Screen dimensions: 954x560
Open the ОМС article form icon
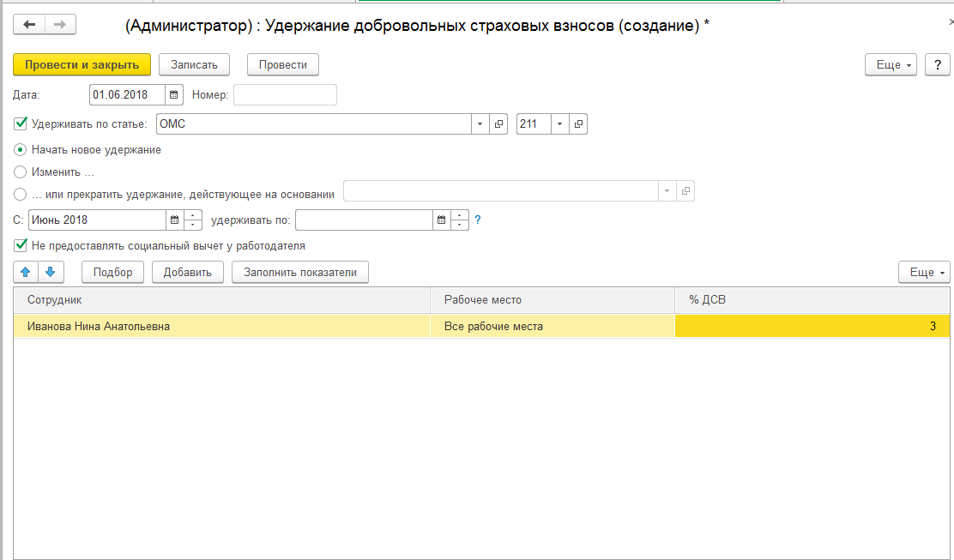pos(499,124)
